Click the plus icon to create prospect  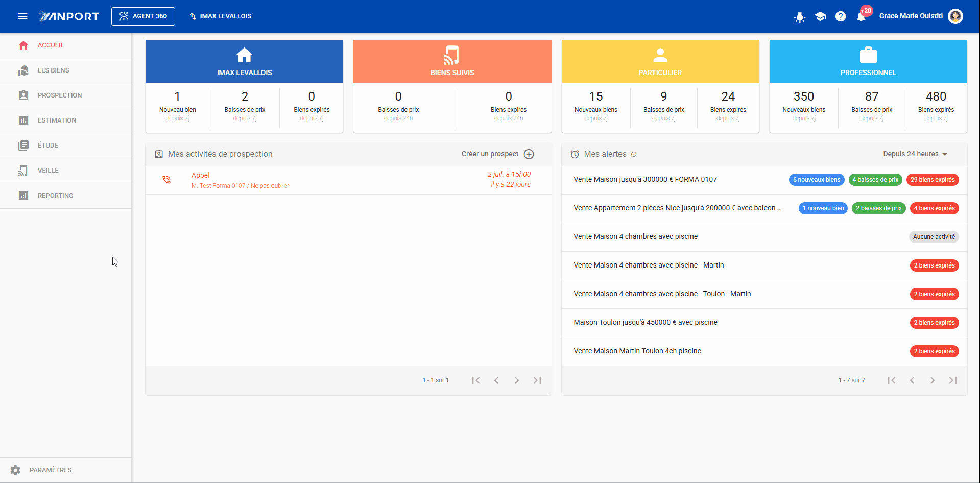(x=529, y=154)
